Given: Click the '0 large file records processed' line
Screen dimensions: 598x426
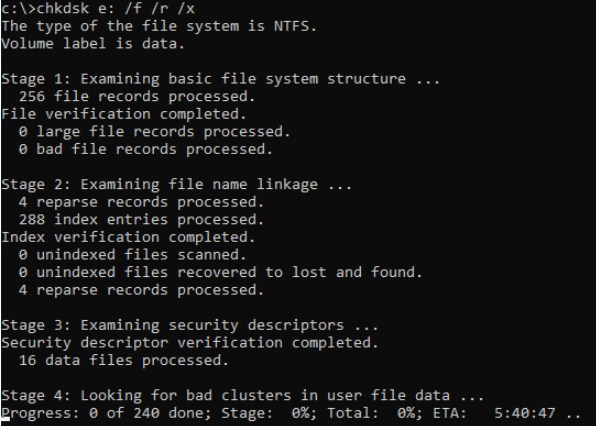Looking at the screenshot, I should [x=154, y=132].
